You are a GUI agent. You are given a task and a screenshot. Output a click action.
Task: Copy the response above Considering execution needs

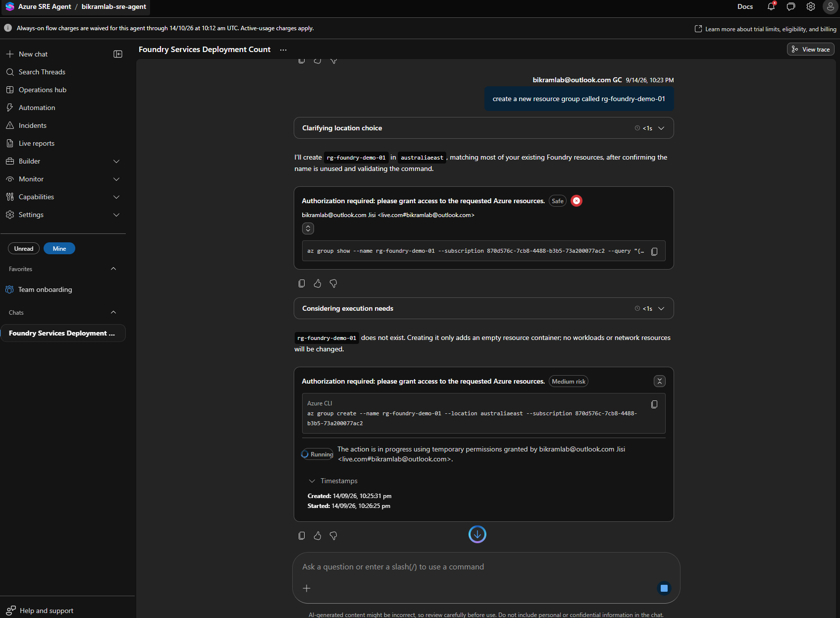[302, 283]
